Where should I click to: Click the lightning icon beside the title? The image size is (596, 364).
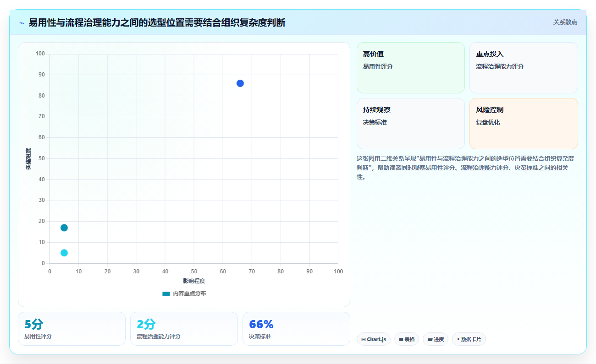point(22,23)
